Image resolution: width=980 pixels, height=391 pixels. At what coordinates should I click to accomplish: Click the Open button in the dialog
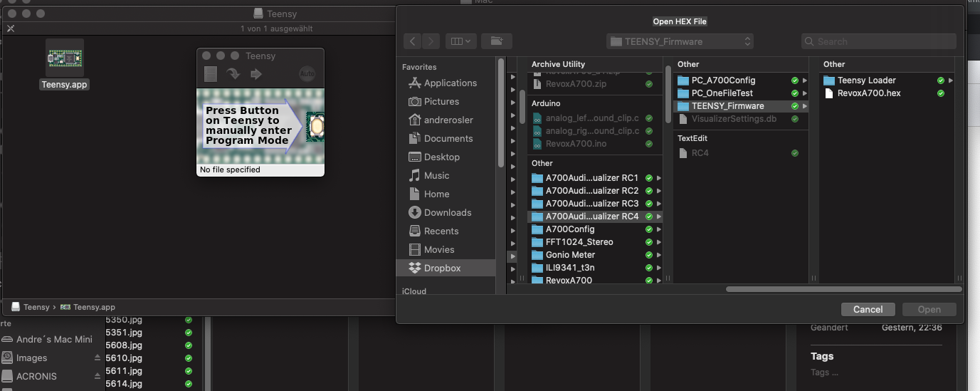tap(929, 309)
